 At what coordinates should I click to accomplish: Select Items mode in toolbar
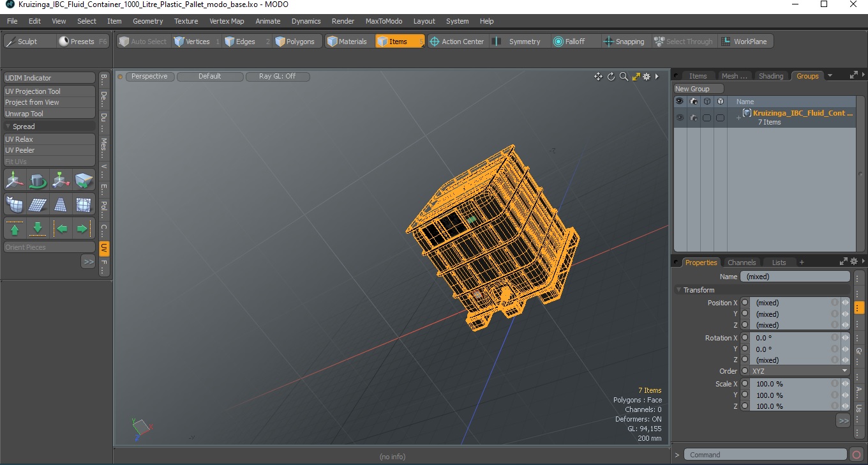[400, 42]
